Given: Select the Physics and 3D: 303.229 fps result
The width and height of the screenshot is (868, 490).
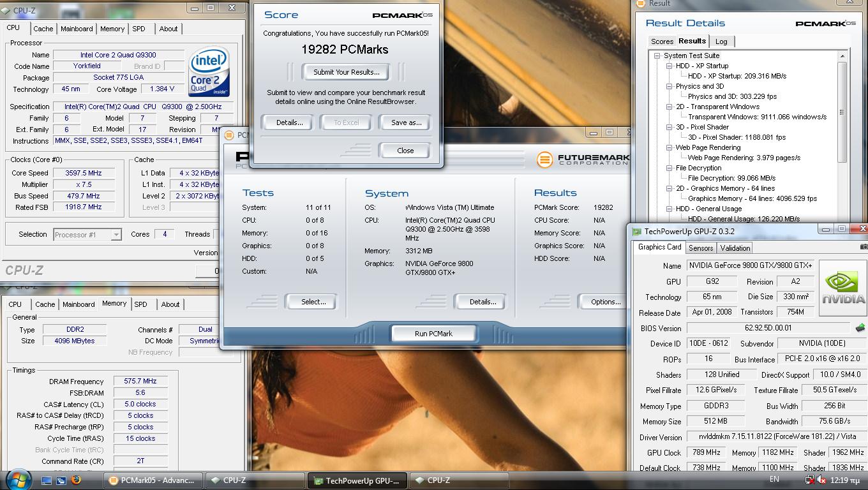Looking at the screenshot, I should [x=732, y=96].
